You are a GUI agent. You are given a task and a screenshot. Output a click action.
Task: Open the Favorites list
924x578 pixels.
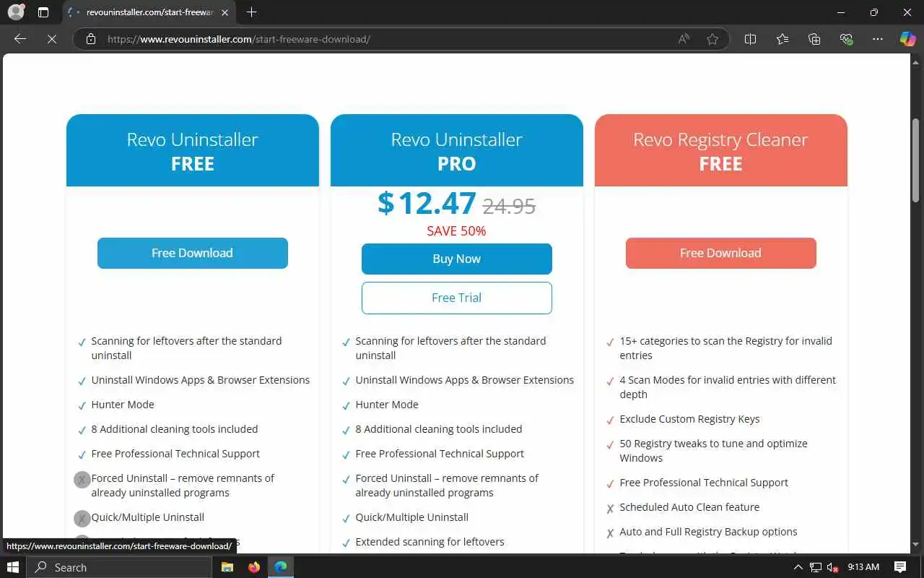pos(783,39)
